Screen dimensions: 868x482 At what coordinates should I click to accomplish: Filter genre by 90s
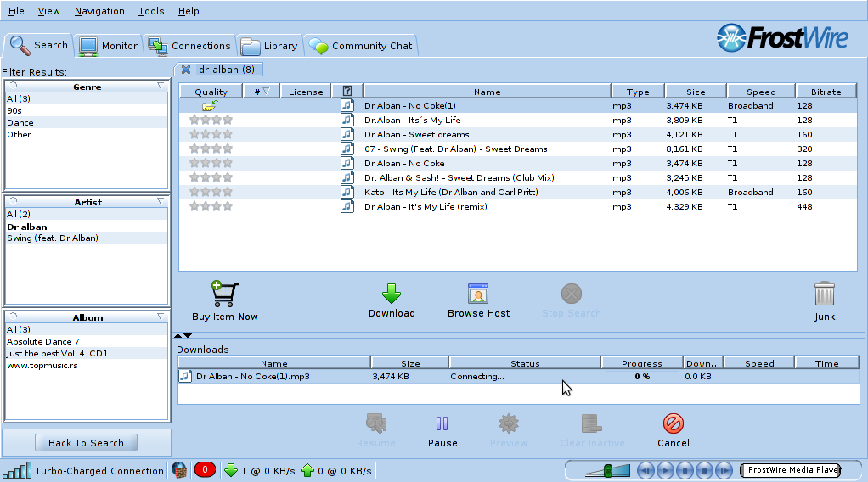(86, 110)
